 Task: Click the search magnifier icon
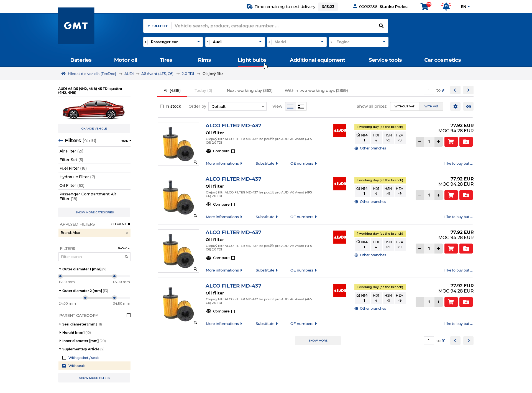[x=381, y=26]
